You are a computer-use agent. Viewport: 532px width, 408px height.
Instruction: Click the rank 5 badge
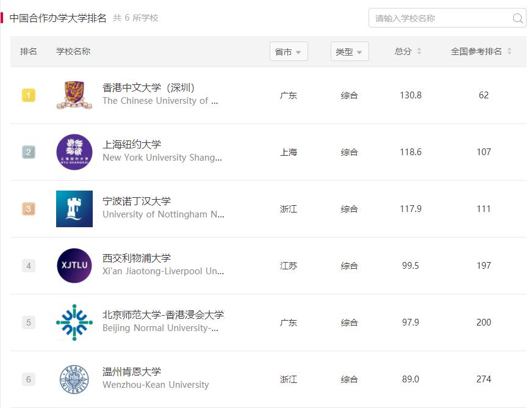pos(29,322)
